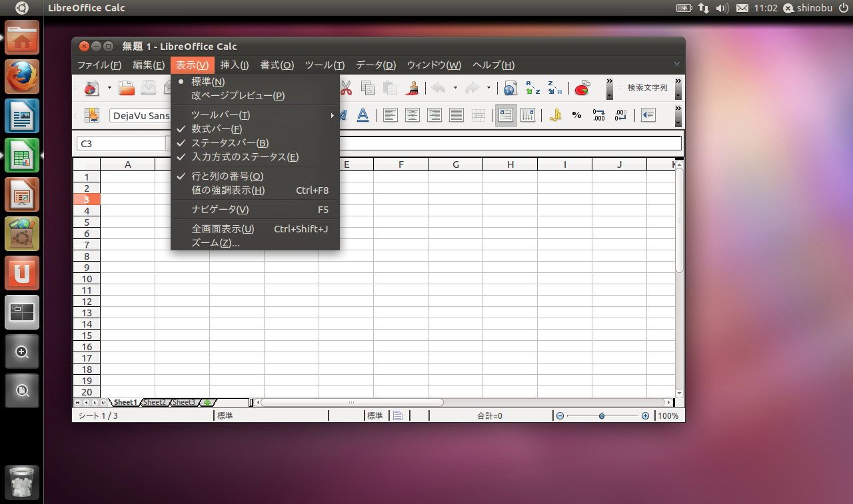This screenshot has width=853, height=504.
Task: Click the Cut scissors icon
Action: (x=346, y=88)
